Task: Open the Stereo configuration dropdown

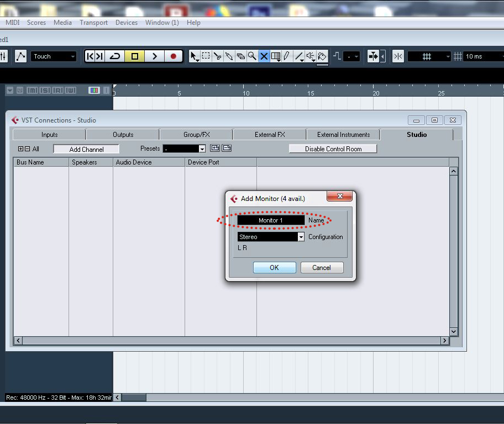Action: 271,237
